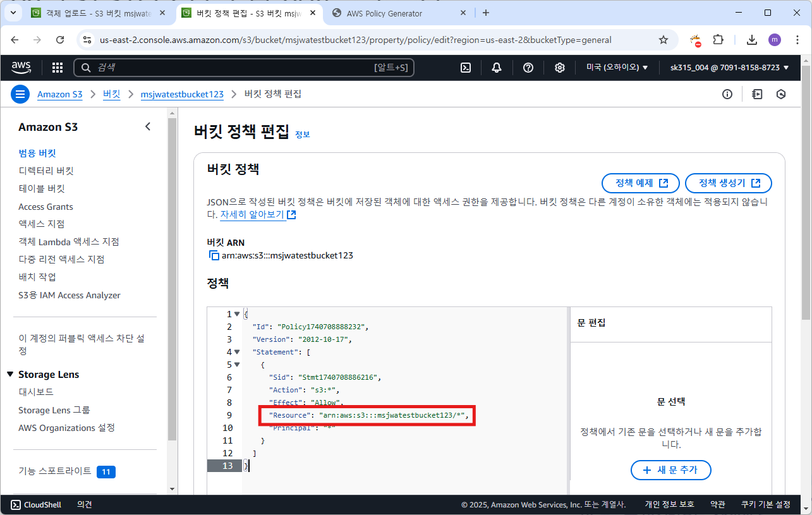Click the 정책 예제 button
This screenshot has width=812, height=515.
click(x=641, y=183)
